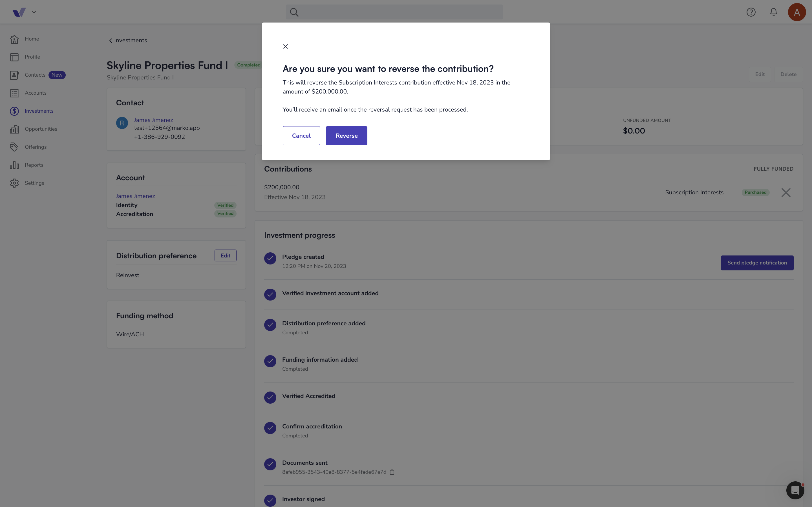This screenshot has height=507, width=812.
Task: Go to Home in sidebar
Action: pos(32,39)
